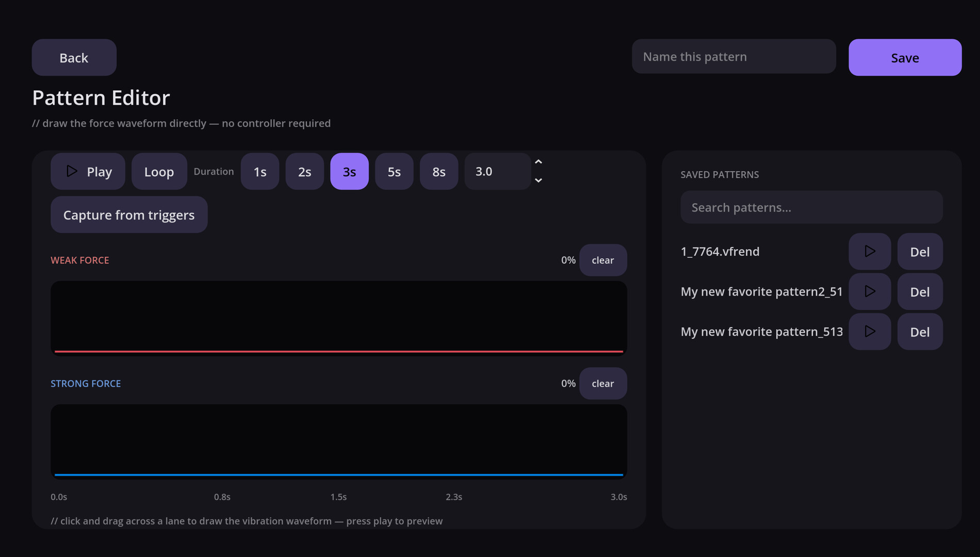
Task: Save the current pattern
Action: (905, 57)
